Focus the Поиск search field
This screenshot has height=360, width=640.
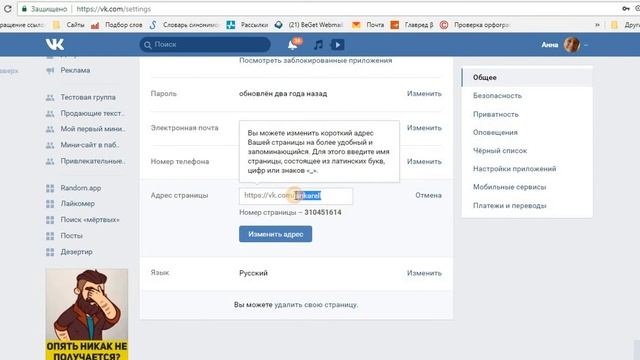[205, 44]
